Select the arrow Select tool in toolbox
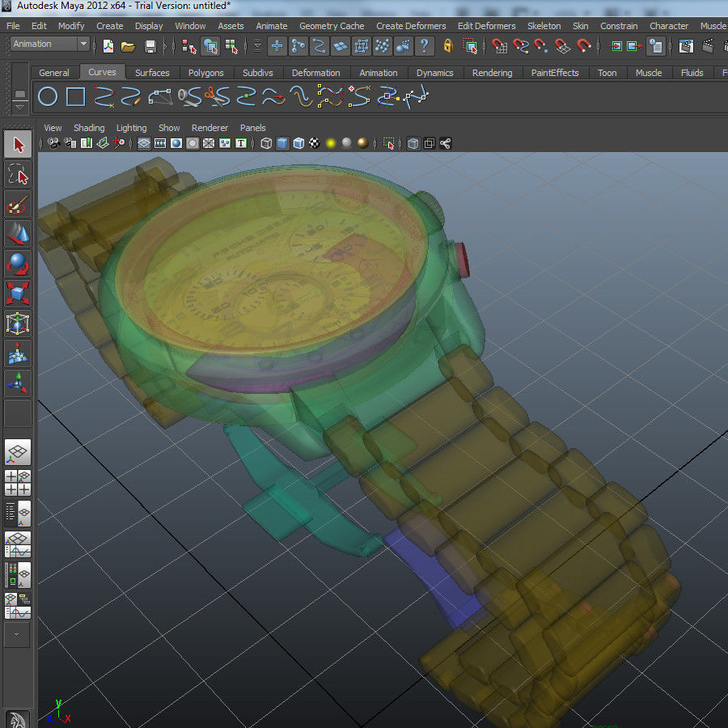Image resolution: width=728 pixels, height=728 pixels. 18,145
